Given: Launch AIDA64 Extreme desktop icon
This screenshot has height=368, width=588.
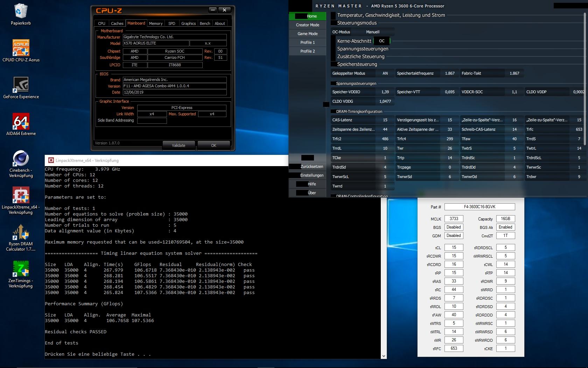Looking at the screenshot, I should click(x=21, y=124).
